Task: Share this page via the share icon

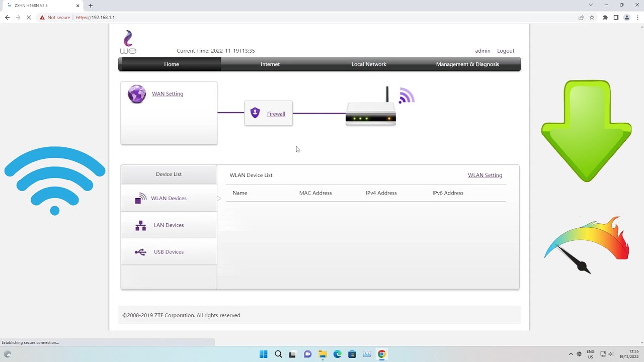Action: pos(581,17)
